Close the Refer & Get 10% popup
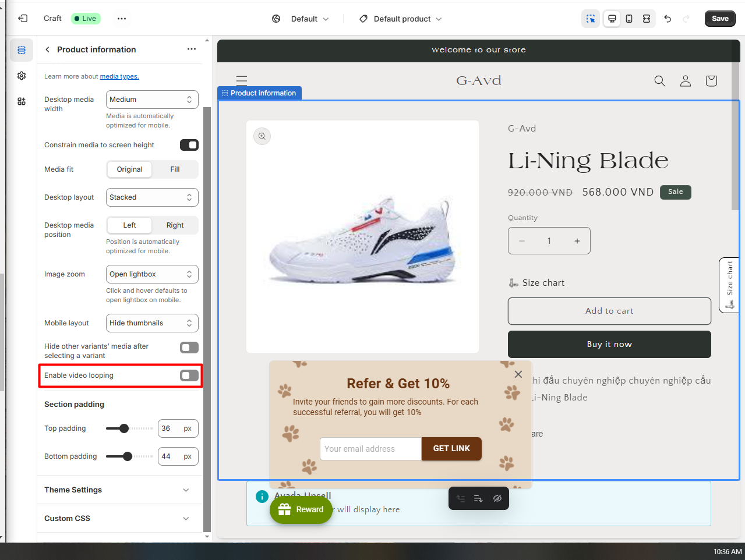The image size is (745, 560). pyautogui.click(x=518, y=374)
